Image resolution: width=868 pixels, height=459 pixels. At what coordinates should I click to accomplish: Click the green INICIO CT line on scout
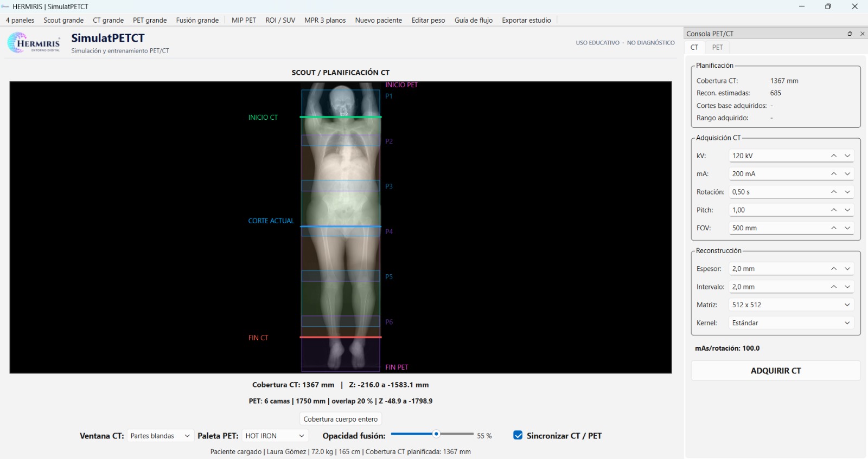pyautogui.click(x=341, y=117)
